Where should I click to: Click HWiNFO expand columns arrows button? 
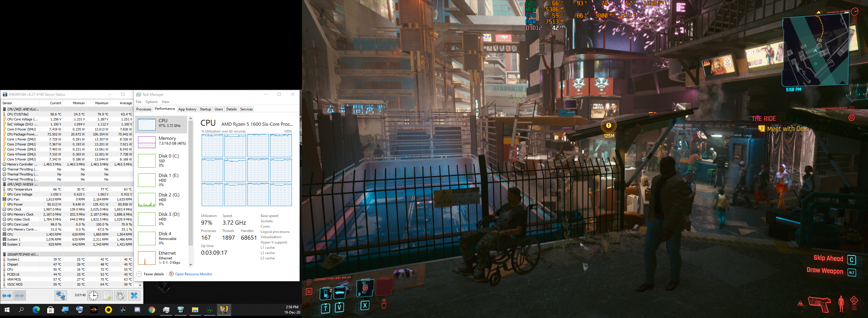pyautogui.click(x=7, y=295)
